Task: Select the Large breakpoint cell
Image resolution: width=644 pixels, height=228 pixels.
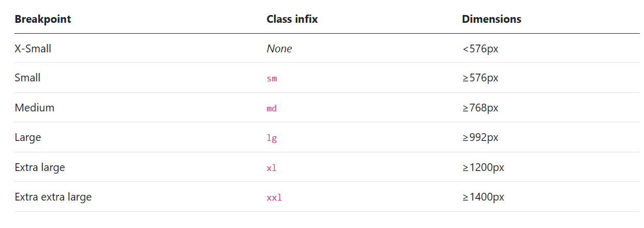Action: coord(28,137)
